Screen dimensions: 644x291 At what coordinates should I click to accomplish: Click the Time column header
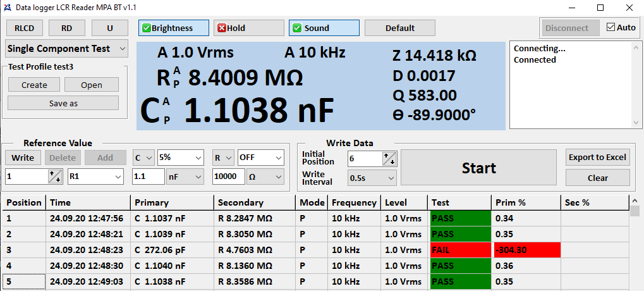click(x=88, y=202)
